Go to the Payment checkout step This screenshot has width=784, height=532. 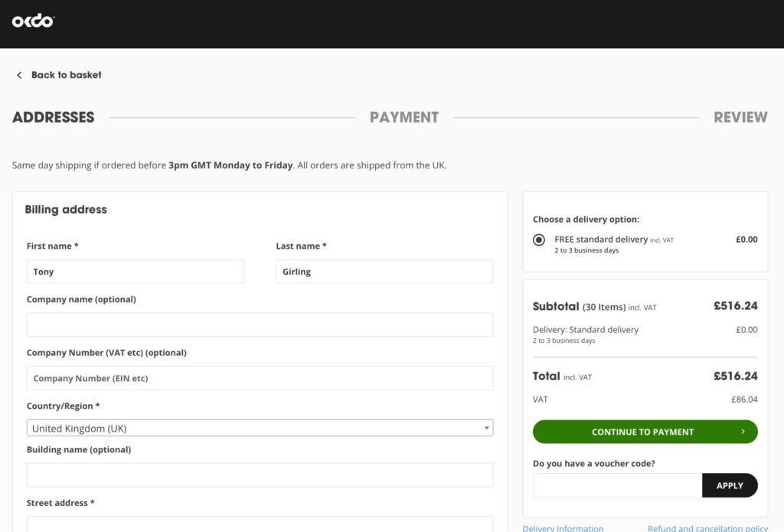(404, 117)
